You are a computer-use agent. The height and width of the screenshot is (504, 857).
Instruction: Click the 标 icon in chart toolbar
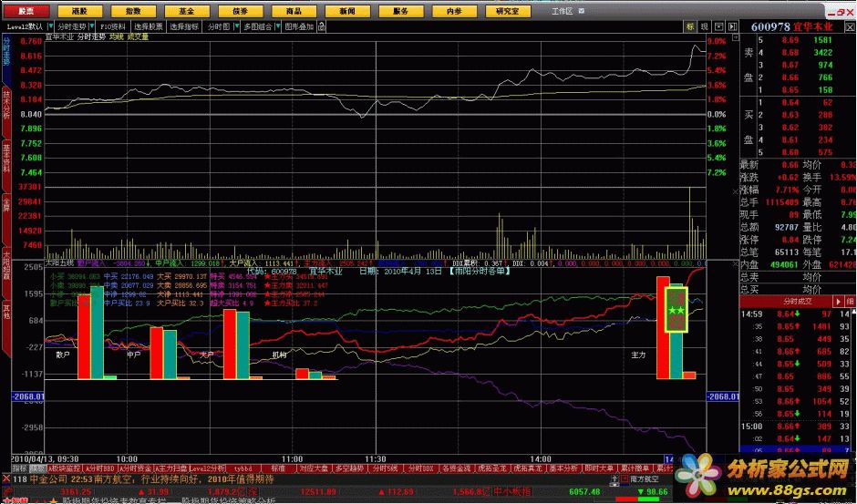coord(690,27)
